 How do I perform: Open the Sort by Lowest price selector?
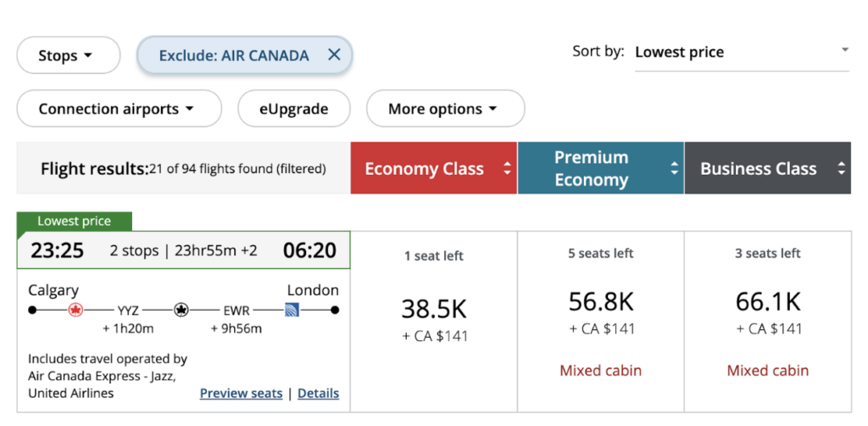[741, 53]
